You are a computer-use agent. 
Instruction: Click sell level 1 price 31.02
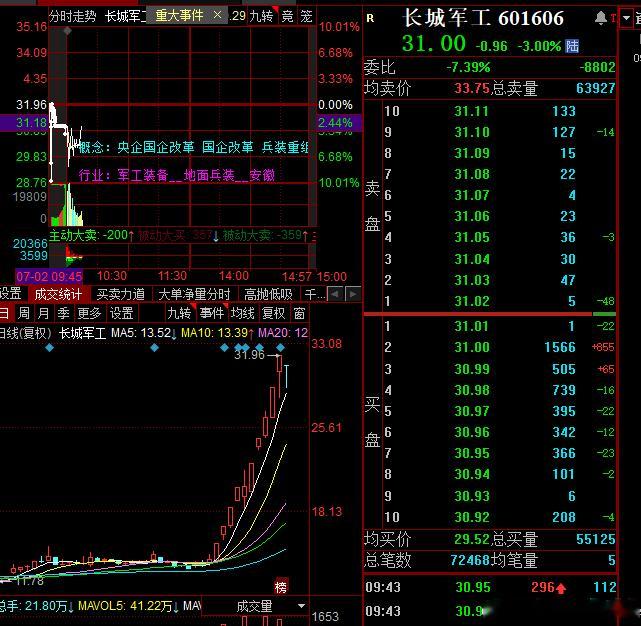click(471, 301)
